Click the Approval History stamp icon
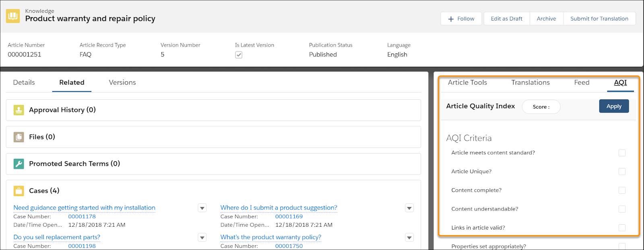The height and width of the screenshot is (250, 644). click(19, 110)
